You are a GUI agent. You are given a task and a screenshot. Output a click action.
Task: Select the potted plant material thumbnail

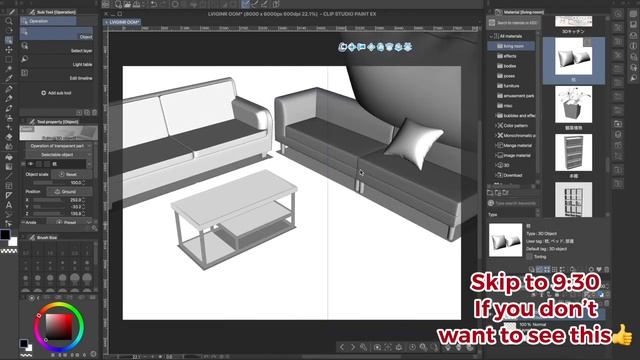[x=573, y=104]
